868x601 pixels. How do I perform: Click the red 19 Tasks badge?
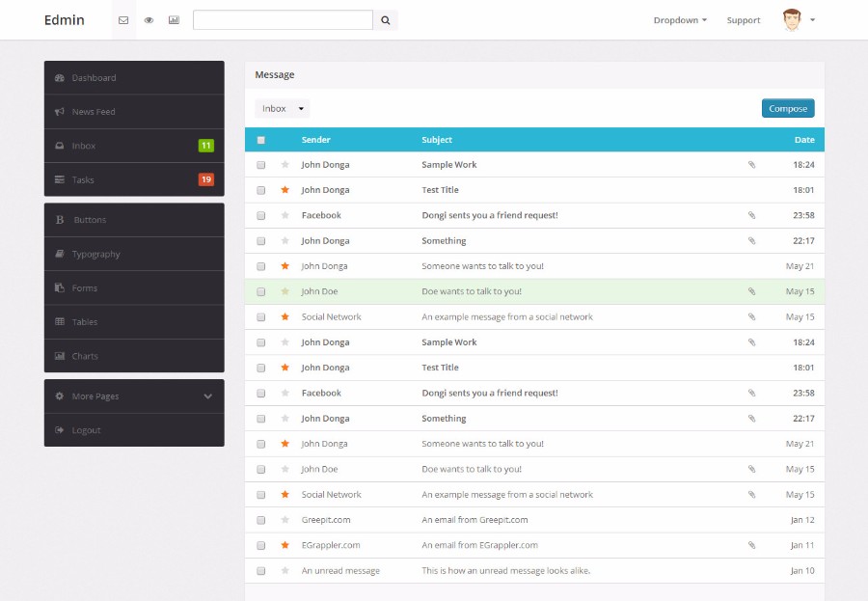[206, 179]
